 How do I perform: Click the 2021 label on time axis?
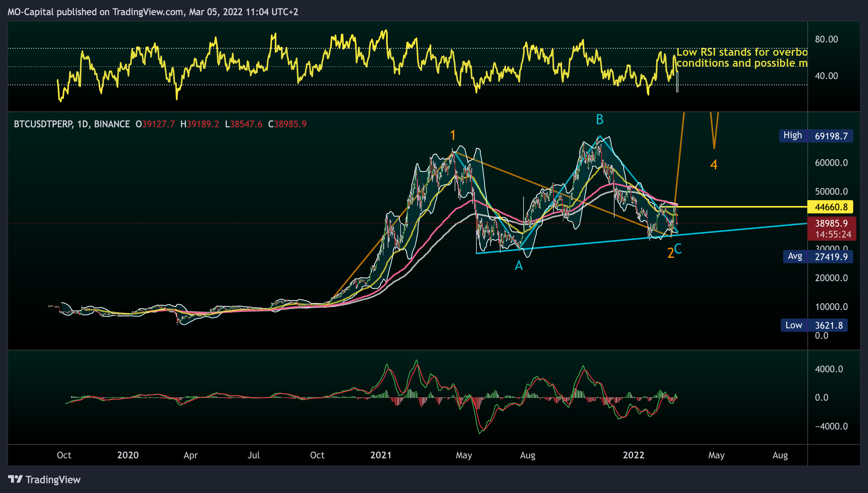tap(381, 455)
